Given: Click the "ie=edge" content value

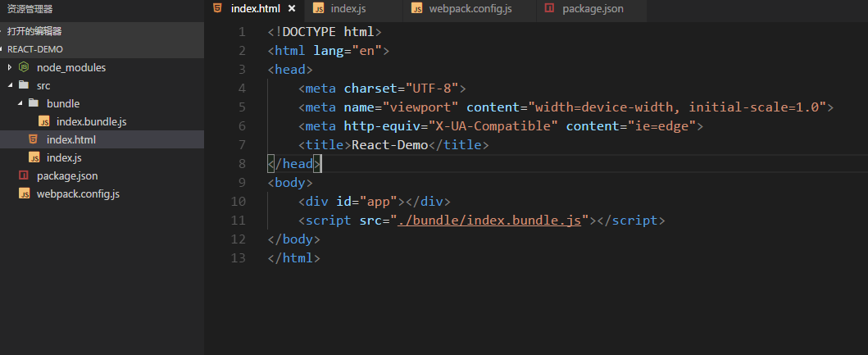Looking at the screenshot, I should coord(661,125).
